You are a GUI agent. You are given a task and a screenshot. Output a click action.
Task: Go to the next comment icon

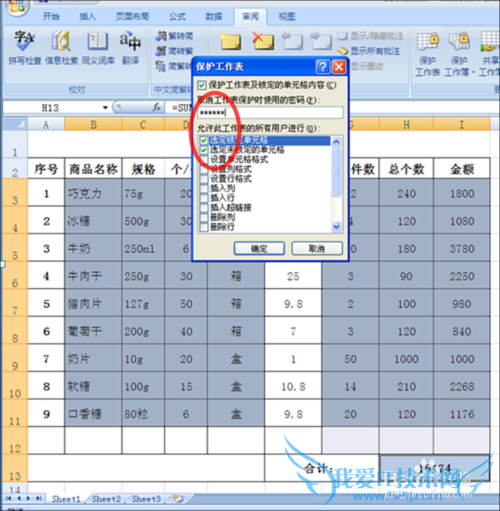pyautogui.click(x=321, y=41)
